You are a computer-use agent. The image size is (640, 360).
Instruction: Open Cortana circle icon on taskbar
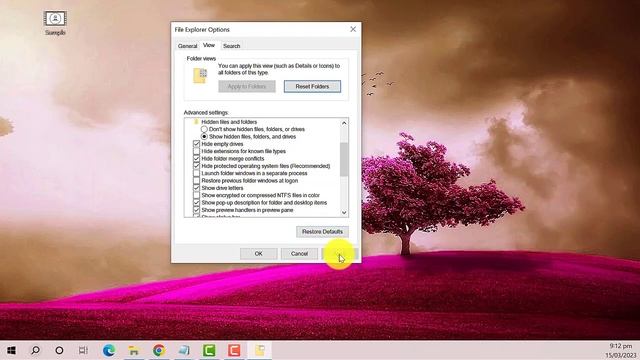coord(59,350)
